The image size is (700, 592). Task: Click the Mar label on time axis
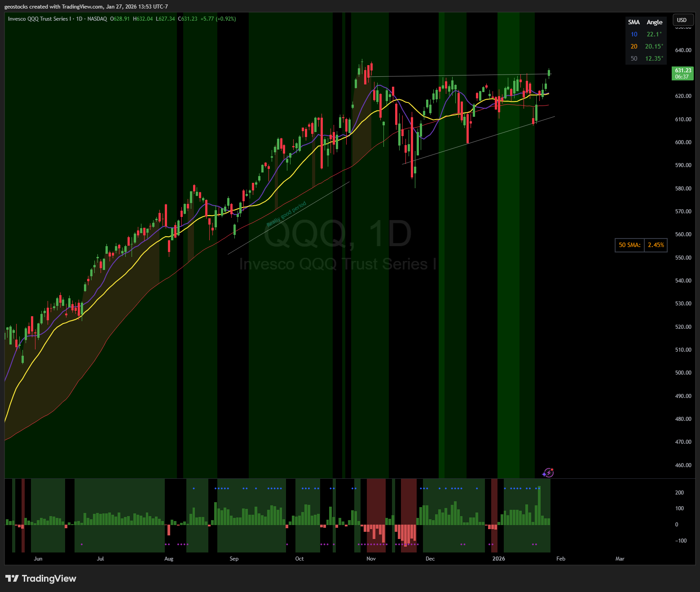point(620,559)
